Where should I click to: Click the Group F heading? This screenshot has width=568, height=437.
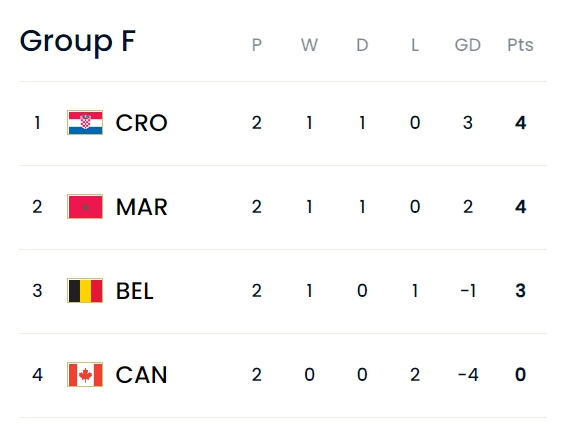[x=78, y=43]
